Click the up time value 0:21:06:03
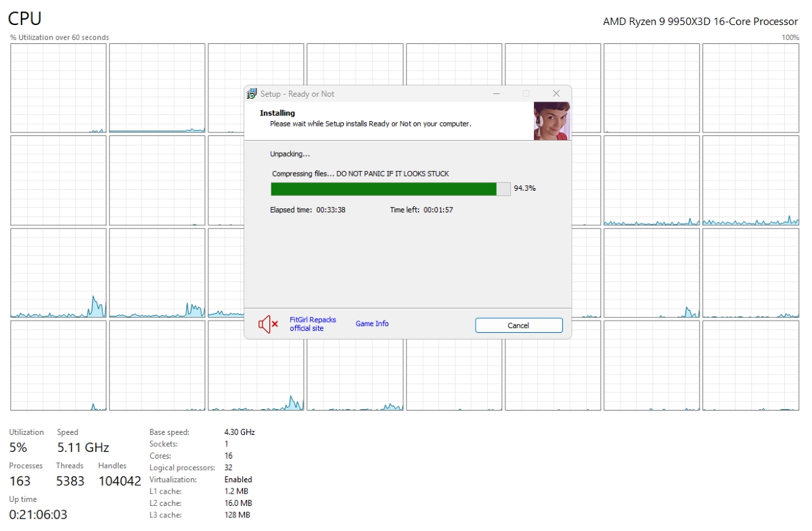 tap(38, 515)
